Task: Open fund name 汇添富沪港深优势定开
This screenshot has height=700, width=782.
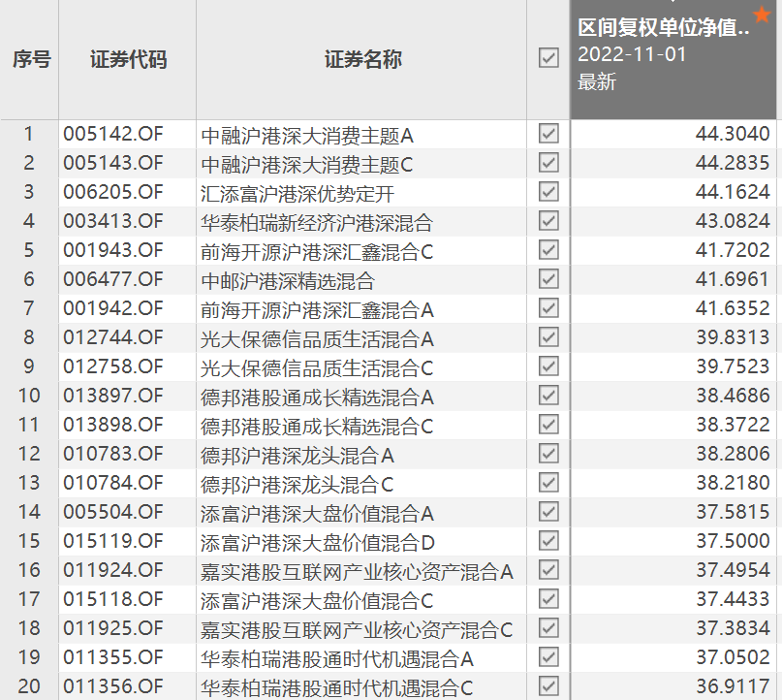Action: coord(297,193)
